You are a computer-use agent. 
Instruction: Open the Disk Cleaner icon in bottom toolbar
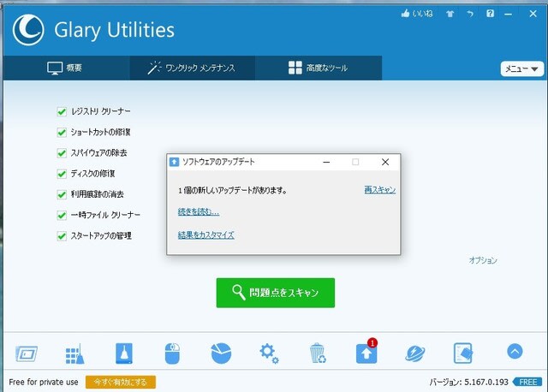(x=124, y=353)
